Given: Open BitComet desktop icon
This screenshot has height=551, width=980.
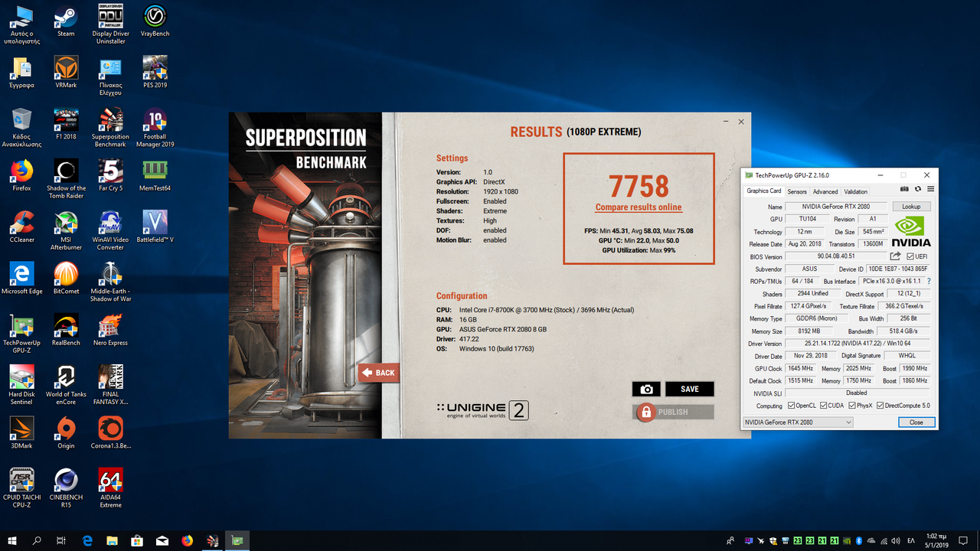Looking at the screenshot, I should [66, 279].
